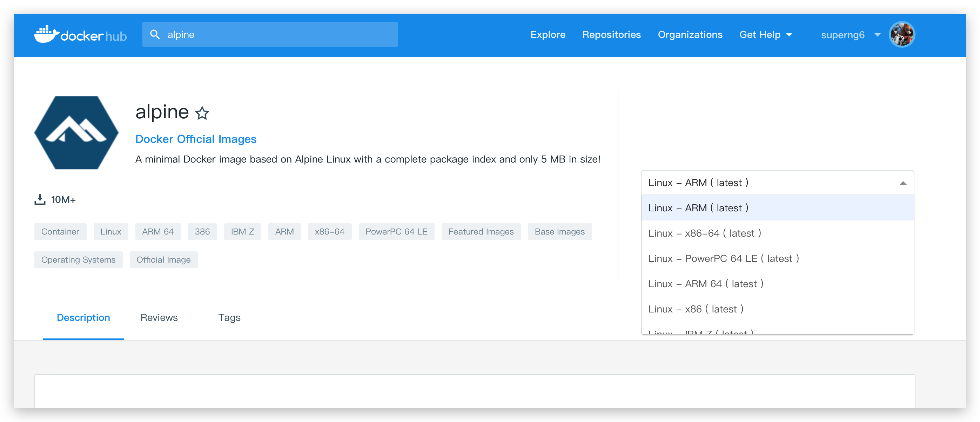Screen dimensions: 980x422
Task: Switch to the Tags tab
Action: click(x=229, y=318)
